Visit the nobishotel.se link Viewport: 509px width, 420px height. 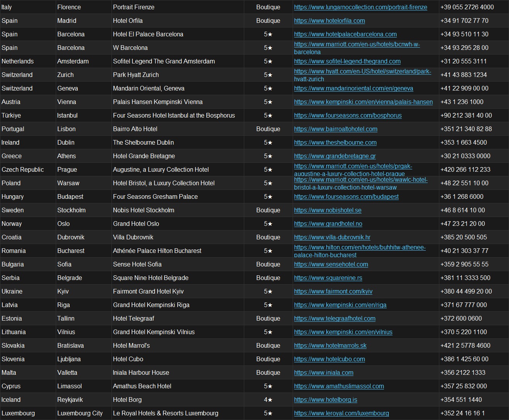[328, 210]
